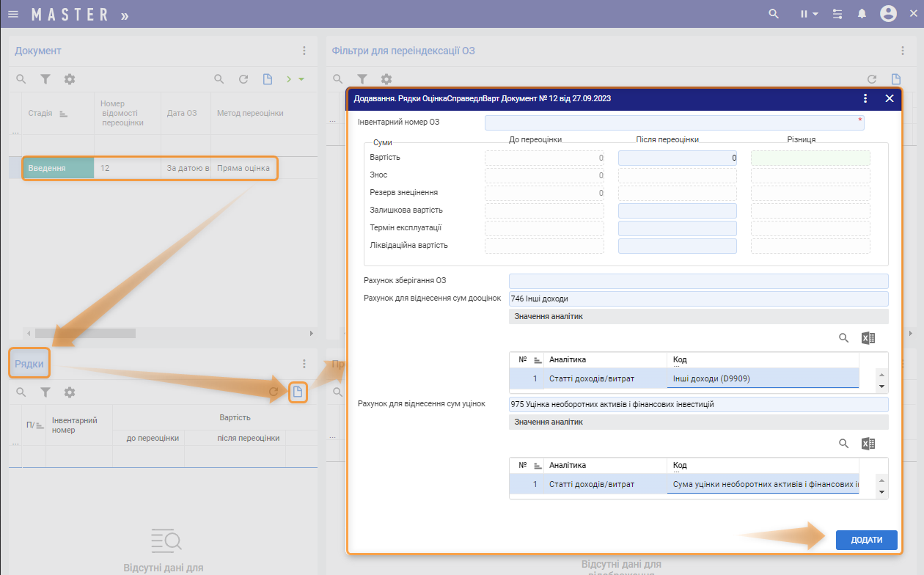Click the Інвентарний номер ОЗ field

(x=674, y=122)
